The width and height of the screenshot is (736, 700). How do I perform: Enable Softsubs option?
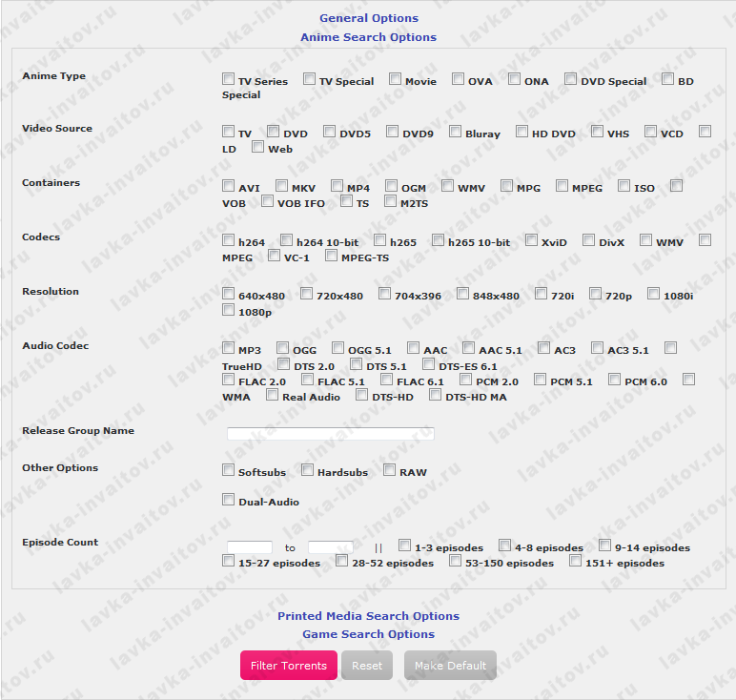click(x=228, y=469)
